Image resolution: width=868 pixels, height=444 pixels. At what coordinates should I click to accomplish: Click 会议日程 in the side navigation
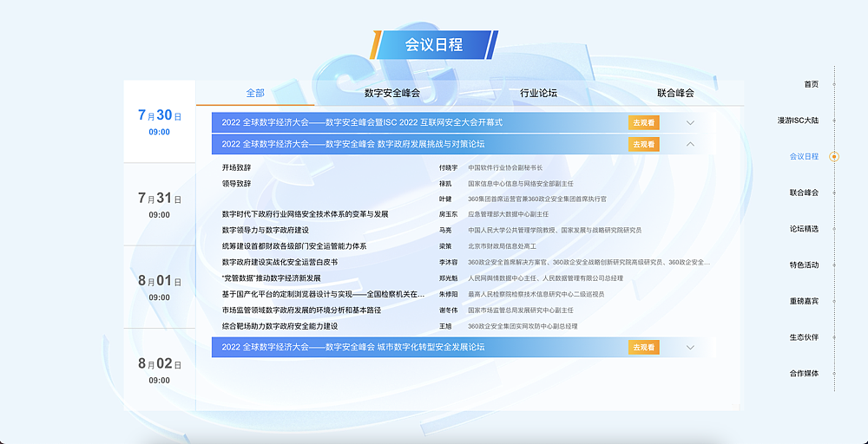(x=804, y=156)
